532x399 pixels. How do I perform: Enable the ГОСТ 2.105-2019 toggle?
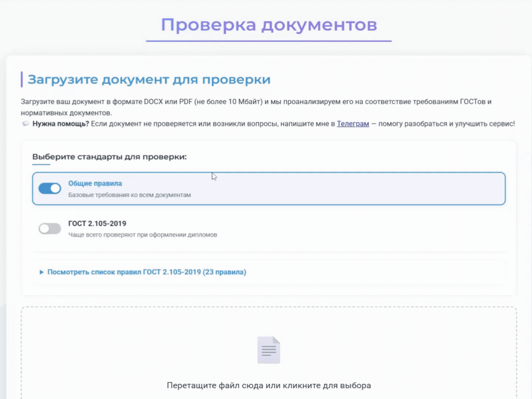pos(50,229)
